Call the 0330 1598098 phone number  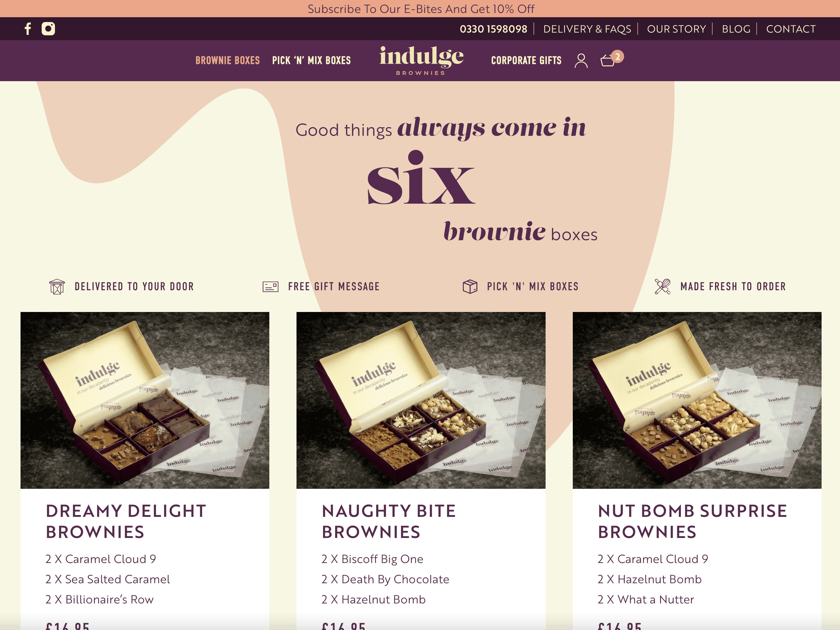click(x=493, y=29)
